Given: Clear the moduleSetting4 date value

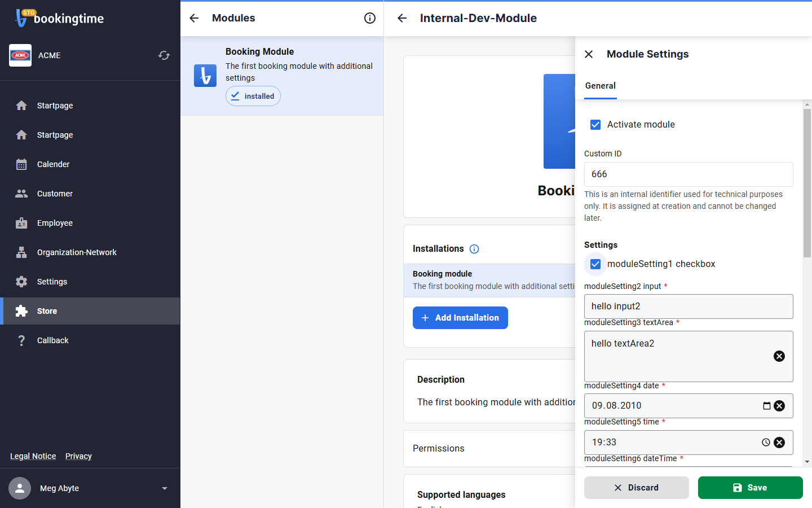Looking at the screenshot, I should (779, 406).
